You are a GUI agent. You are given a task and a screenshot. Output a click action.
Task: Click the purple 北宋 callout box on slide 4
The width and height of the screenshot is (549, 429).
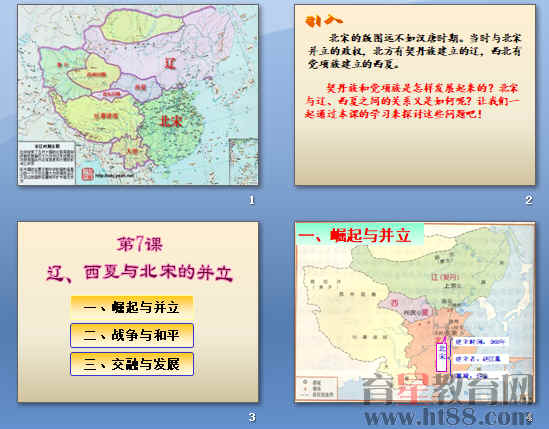tap(442, 357)
